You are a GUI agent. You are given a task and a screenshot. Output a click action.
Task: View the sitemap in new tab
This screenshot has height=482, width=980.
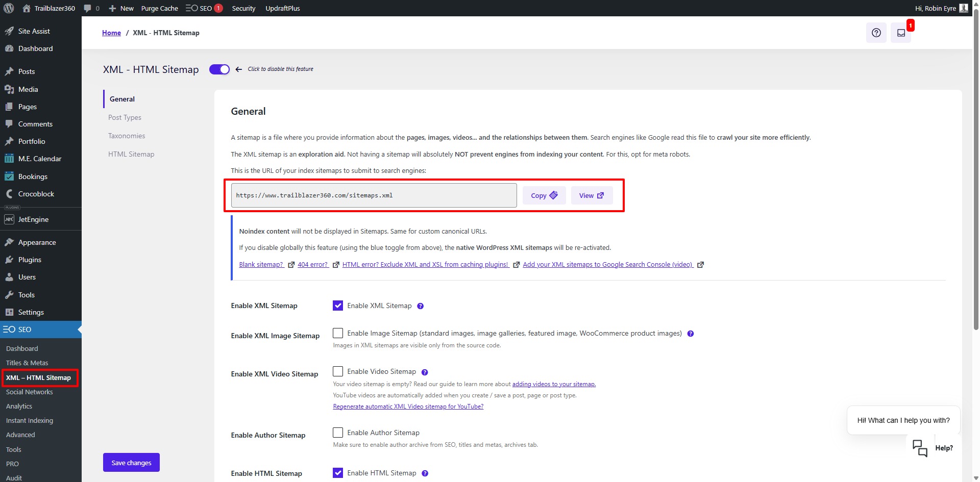592,195
